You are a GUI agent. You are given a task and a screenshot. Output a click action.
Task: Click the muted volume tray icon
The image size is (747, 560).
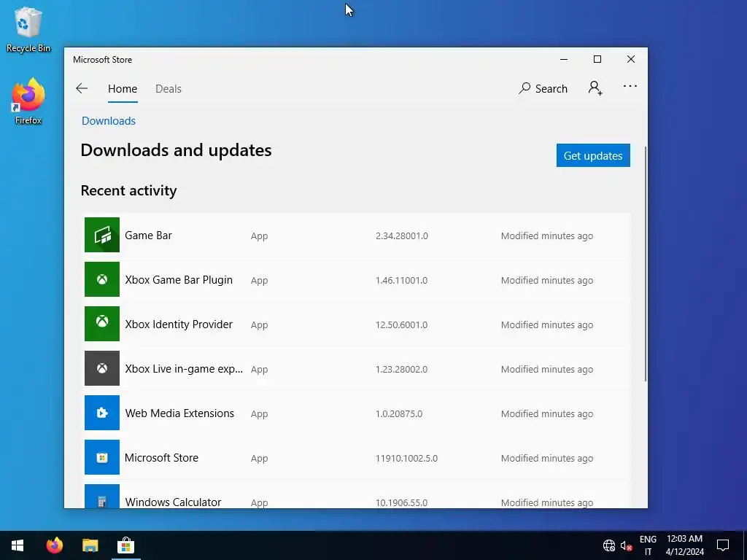tap(626, 545)
